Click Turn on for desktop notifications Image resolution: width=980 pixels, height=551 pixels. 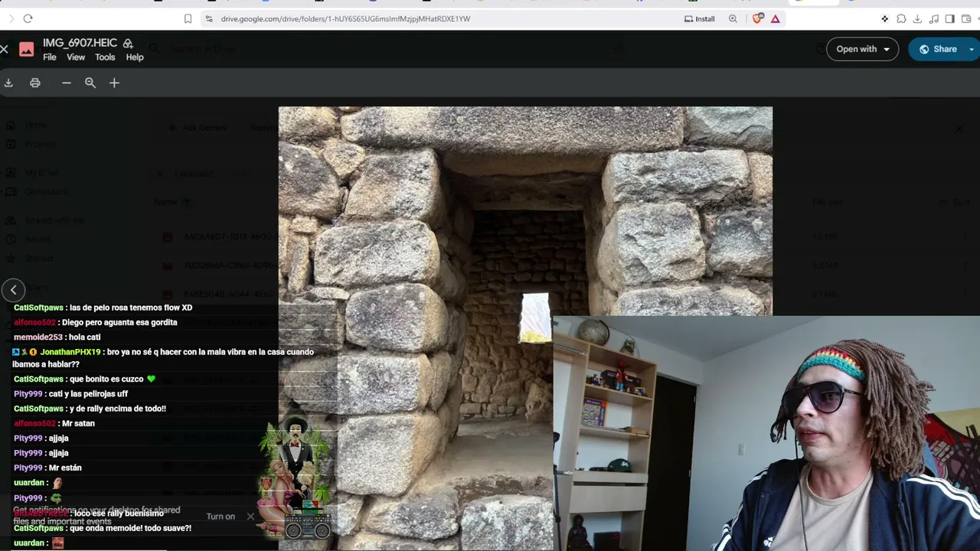click(x=220, y=517)
